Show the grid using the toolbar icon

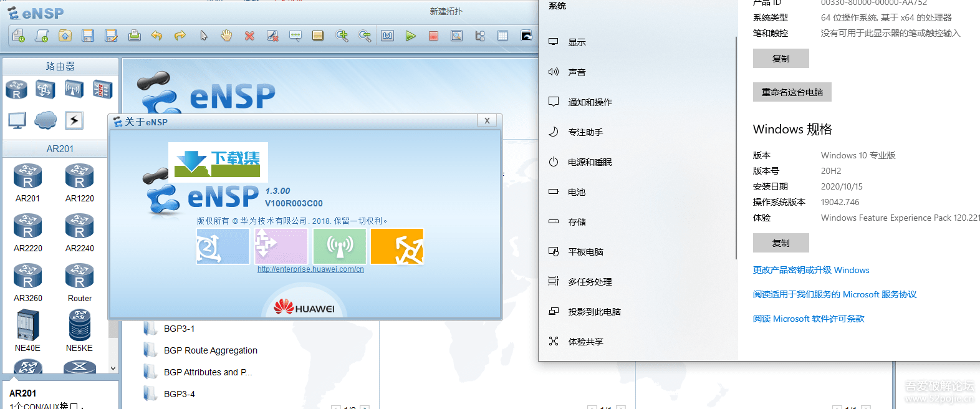[x=502, y=36]
